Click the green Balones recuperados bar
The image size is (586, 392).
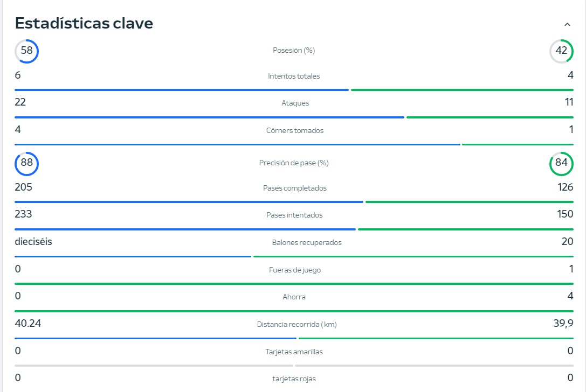[x=413, y=256]
